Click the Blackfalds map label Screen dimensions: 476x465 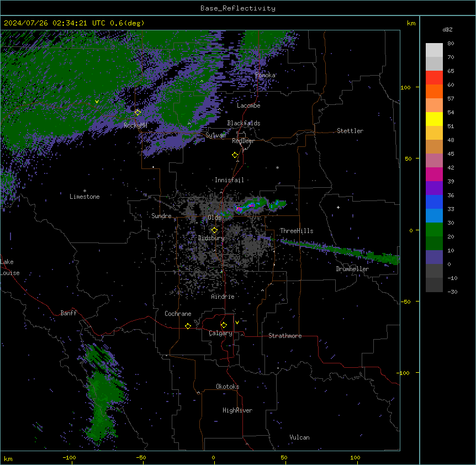coord(244,123)
